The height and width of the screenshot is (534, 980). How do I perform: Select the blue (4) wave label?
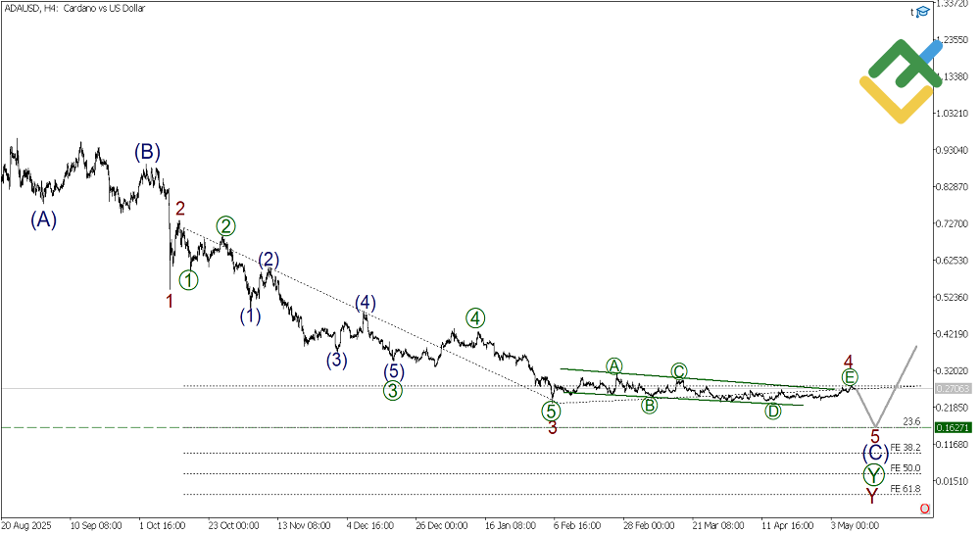[x=366, y=303]
